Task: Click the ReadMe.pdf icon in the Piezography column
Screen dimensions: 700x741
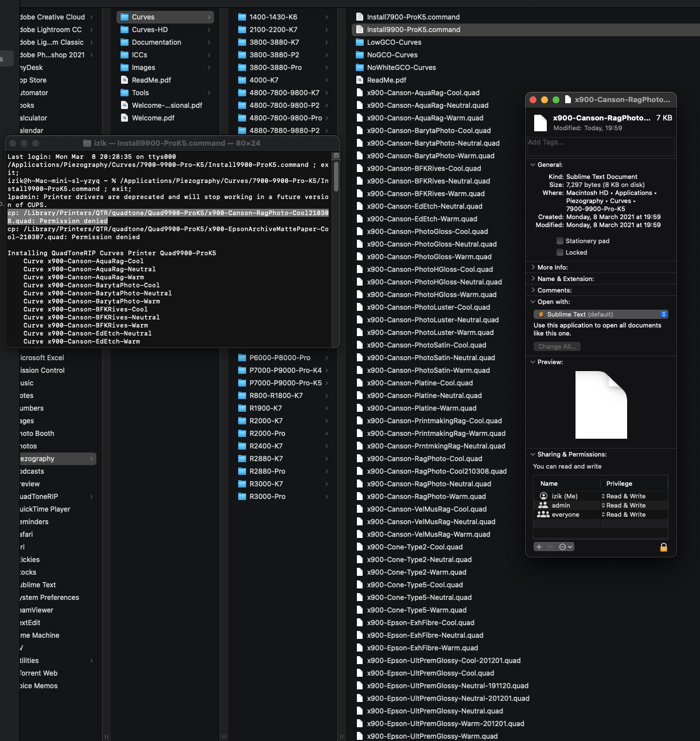Action: (125, 80)
